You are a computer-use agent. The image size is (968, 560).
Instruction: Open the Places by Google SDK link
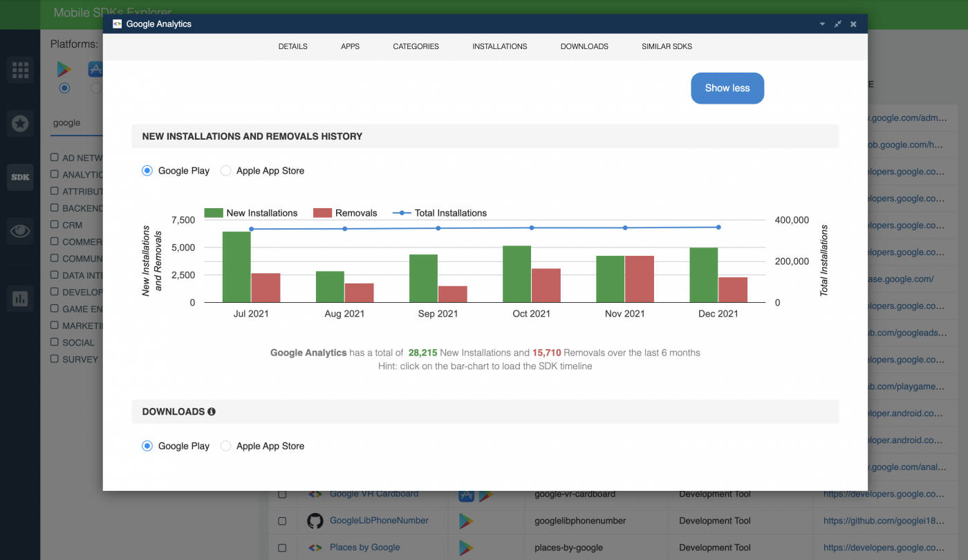pos(365,548)
